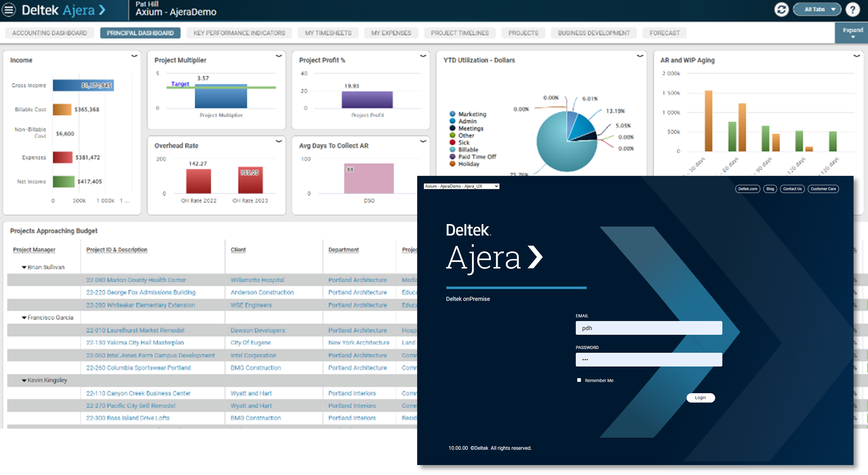Collapse Kevin Kingsley's project group
This screenshot has width=868, height=475.
tap(23, 380)
